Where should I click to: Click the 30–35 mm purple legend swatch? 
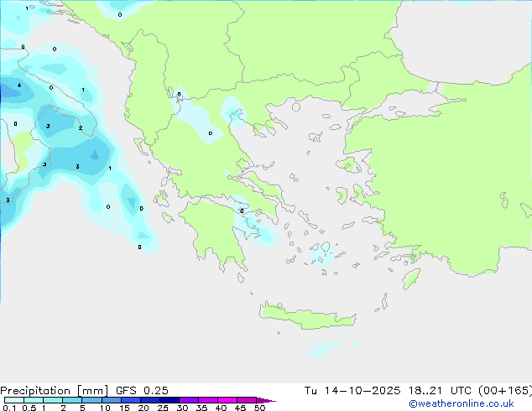click(x=189, y=400)
